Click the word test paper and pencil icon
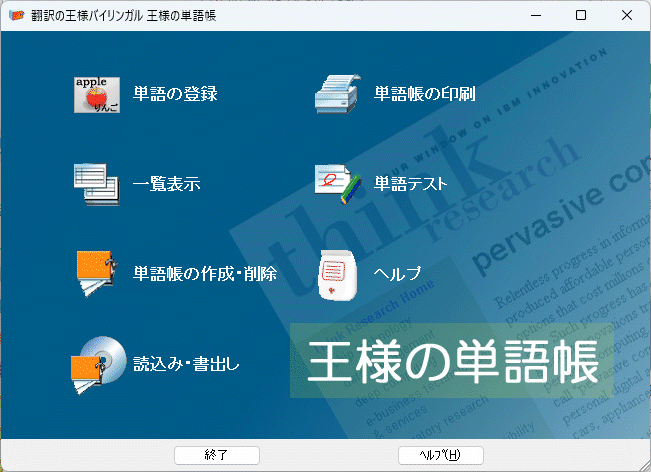The image size is (651, 472). click(338, 184)
